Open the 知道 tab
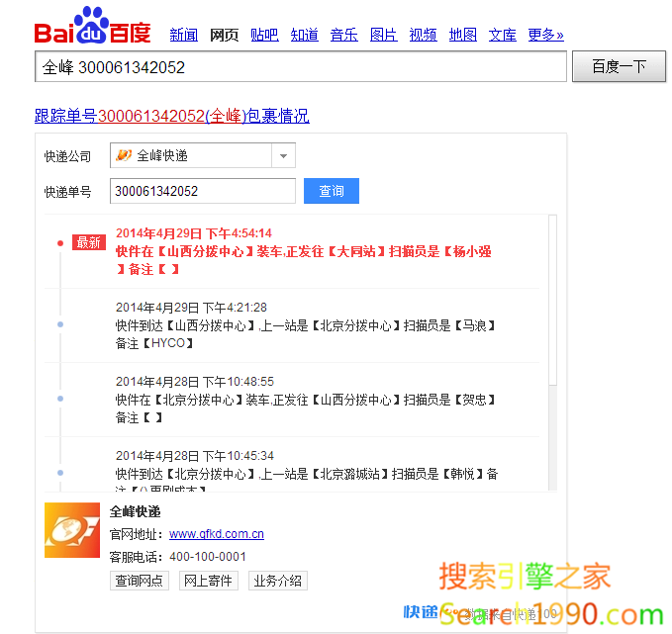Viewport: 672px width, 634px height. coord(304,35)
